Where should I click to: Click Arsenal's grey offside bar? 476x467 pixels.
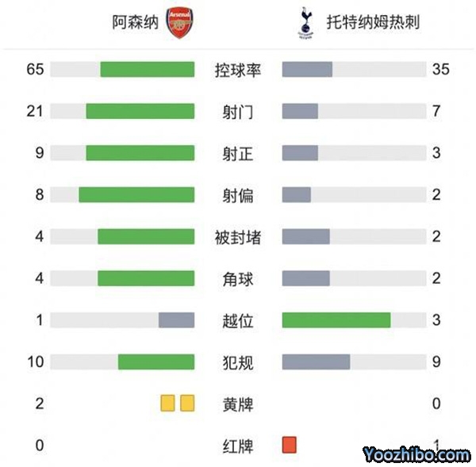coord(176,320)
